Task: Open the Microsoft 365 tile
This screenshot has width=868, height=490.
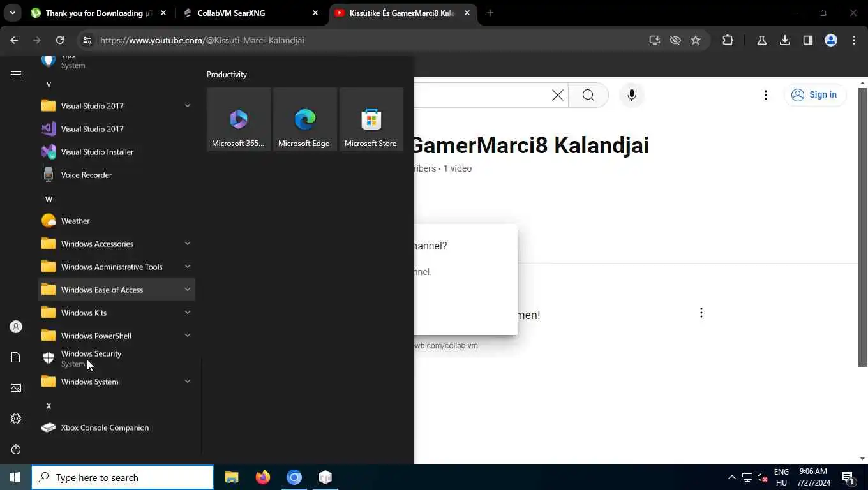Action: point(239,119)
